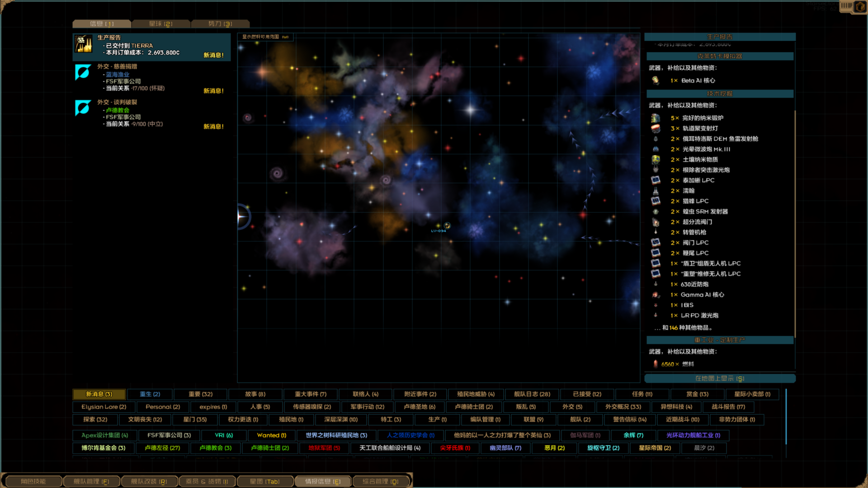Click the 轨道聚变射灯 fusion lamp icon
Viewport: 868px width, 488px height.
656,128
